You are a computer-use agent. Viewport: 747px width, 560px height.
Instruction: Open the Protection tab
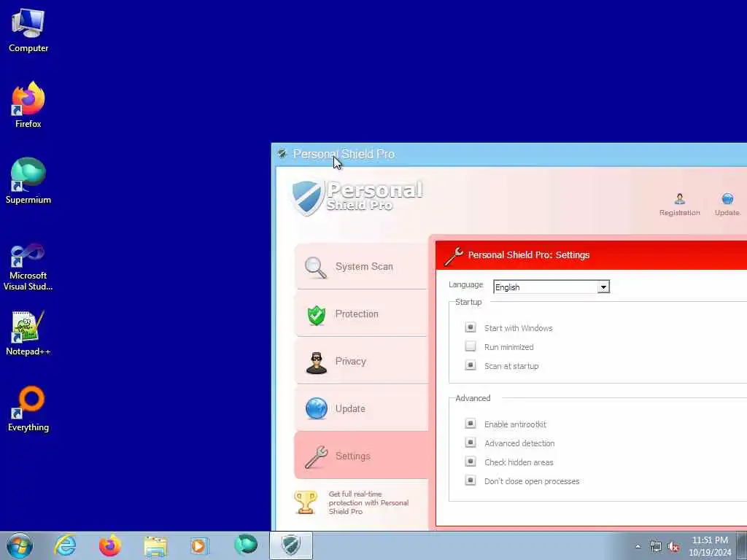(360, 314)
